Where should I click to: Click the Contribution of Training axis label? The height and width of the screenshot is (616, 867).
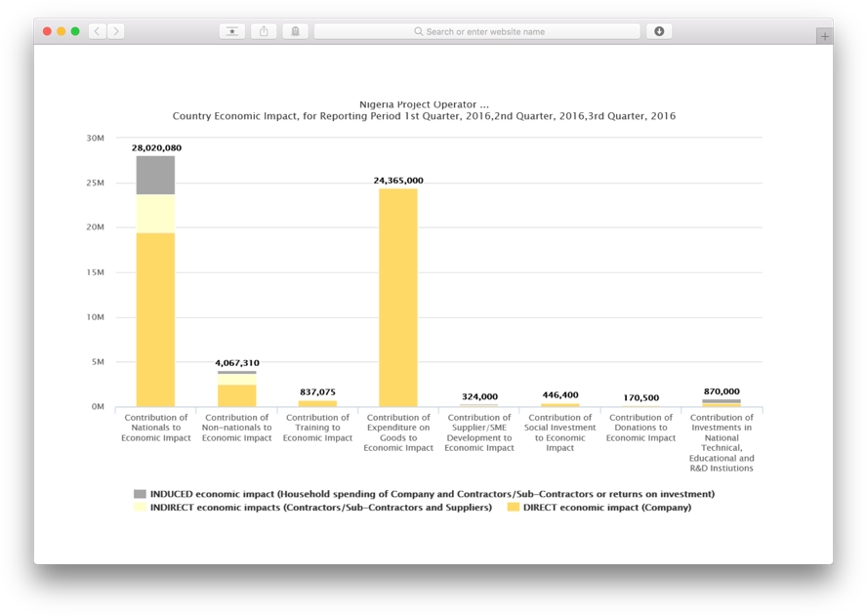tap(317, 428)
